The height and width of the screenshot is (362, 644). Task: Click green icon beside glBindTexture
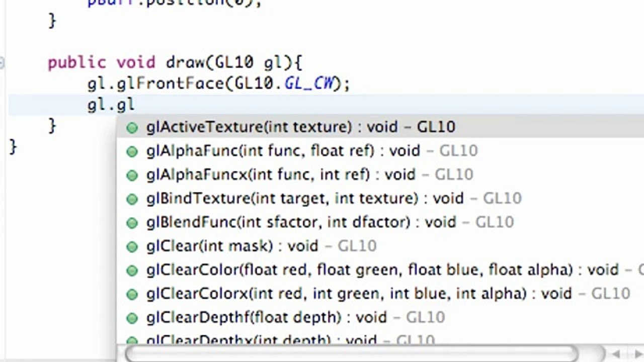[x=132, y=199]
